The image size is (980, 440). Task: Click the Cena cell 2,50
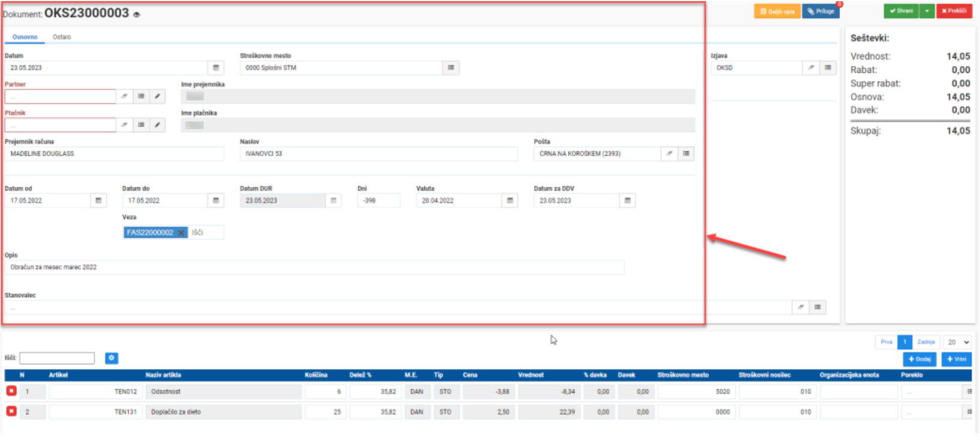(x=488, y=412)
